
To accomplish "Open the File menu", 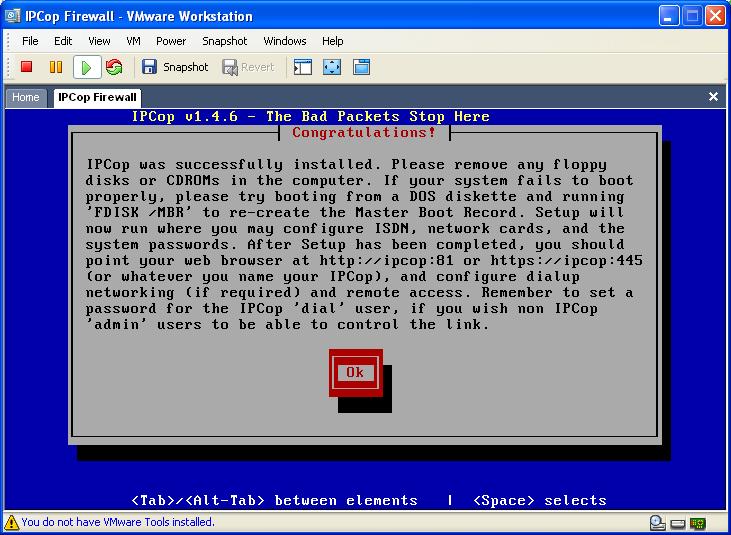I will [30, 41].
